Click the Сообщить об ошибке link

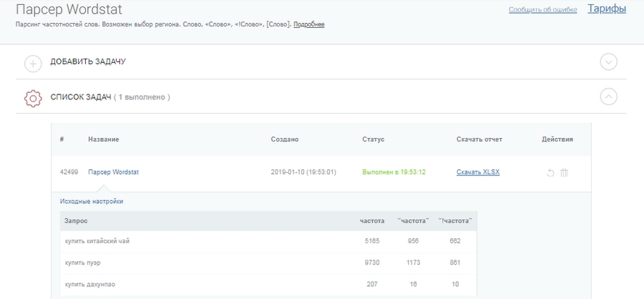coord(543,9)
